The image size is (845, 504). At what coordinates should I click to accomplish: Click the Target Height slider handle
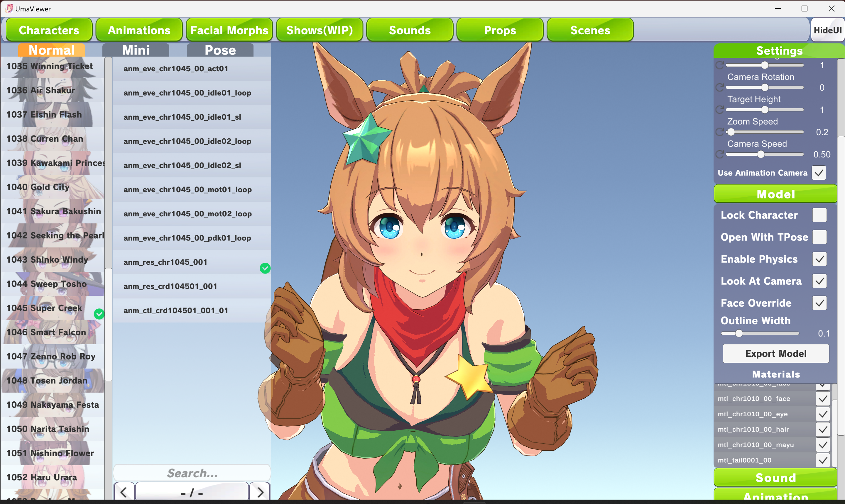click(765, 110)
